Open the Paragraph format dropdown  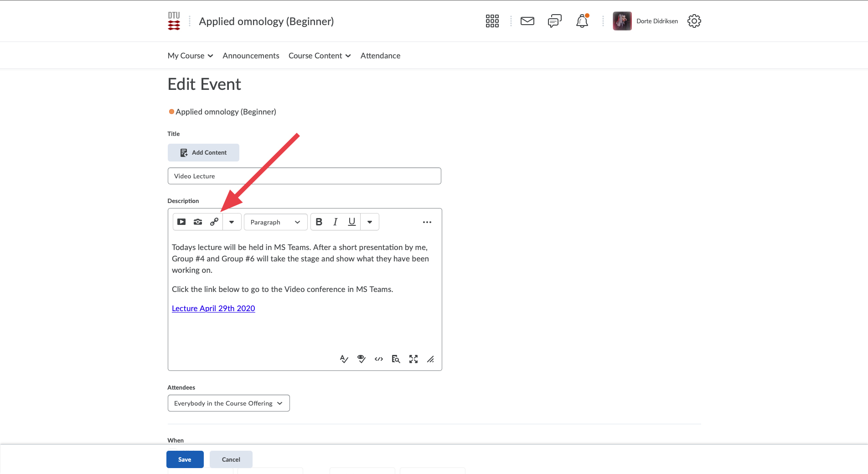point(275,222)
